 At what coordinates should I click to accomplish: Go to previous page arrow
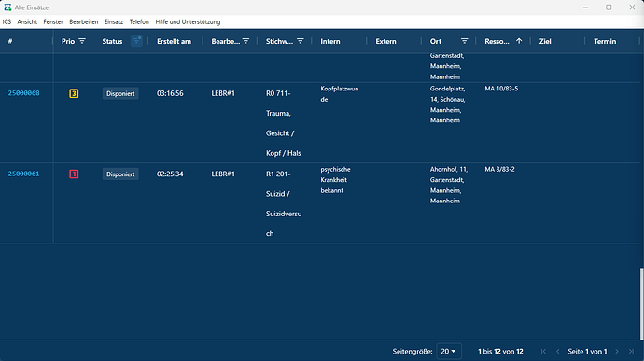[558, 351]
